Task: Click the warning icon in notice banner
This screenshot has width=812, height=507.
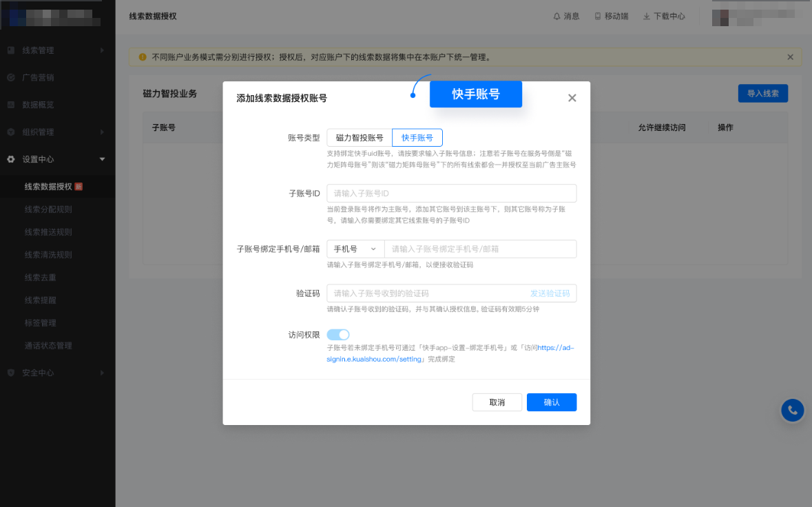Action: pos(143,57)
